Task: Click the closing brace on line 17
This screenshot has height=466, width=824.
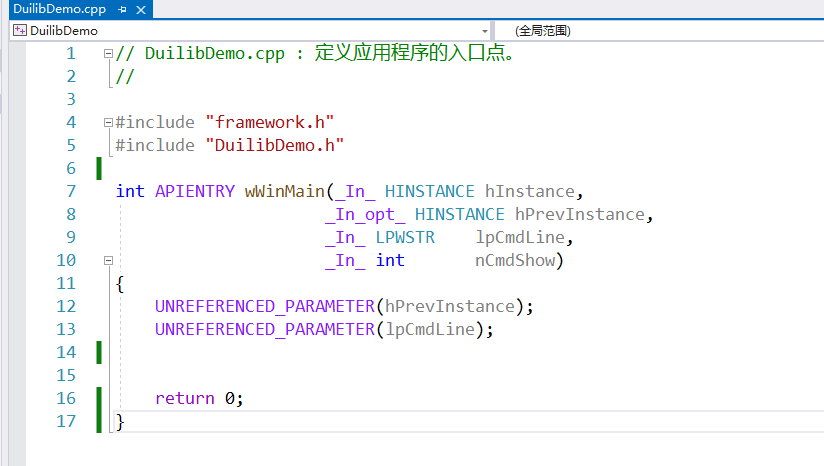Action: tap(120, 422)
